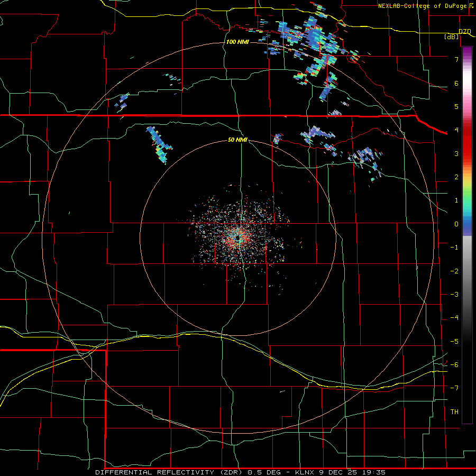Click the DZD legend title
The image size is (476, 476).
(465, 31)
